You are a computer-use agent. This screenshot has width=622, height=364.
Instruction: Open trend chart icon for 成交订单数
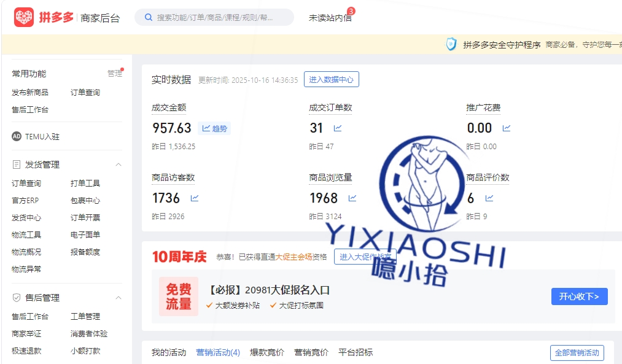click(338, 128)
